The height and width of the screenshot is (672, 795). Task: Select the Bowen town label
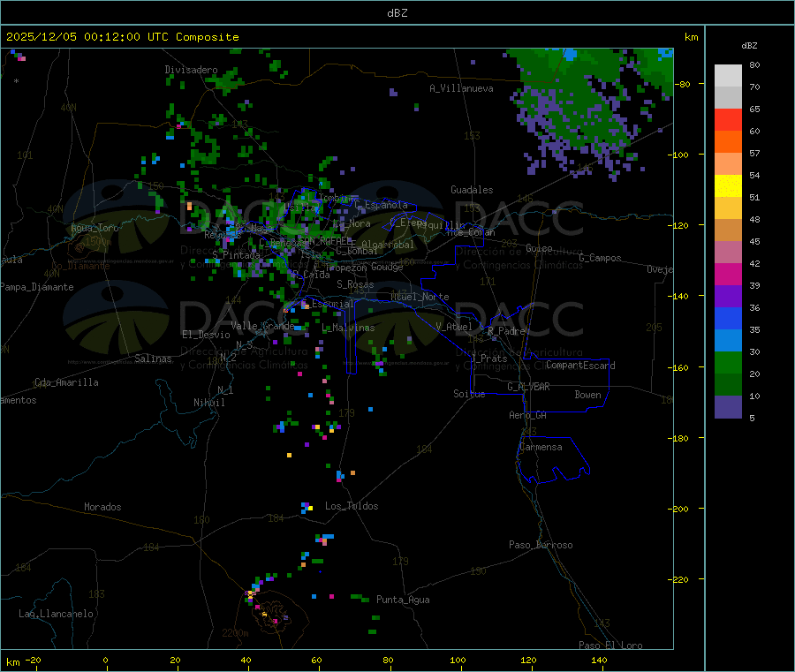tap(588, 395)
